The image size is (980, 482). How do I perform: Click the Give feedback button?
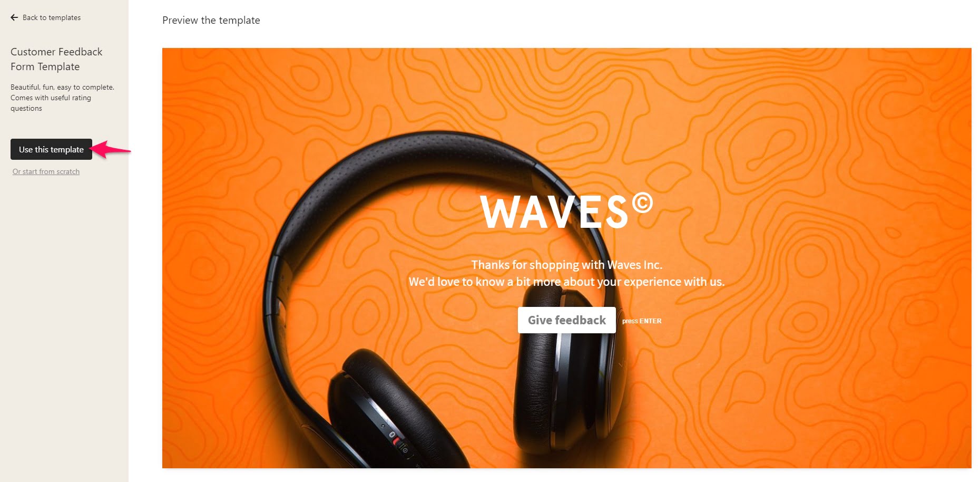566,320
